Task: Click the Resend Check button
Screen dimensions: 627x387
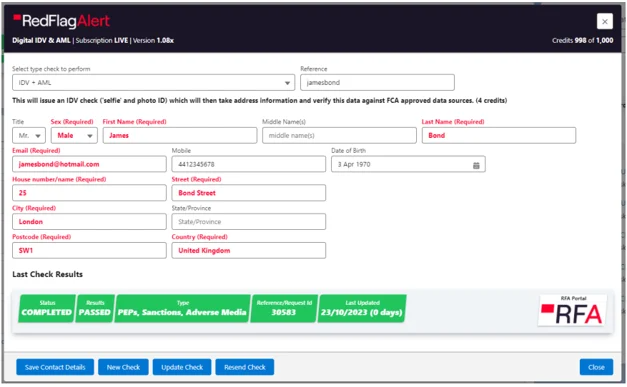Action: [245, 367]
